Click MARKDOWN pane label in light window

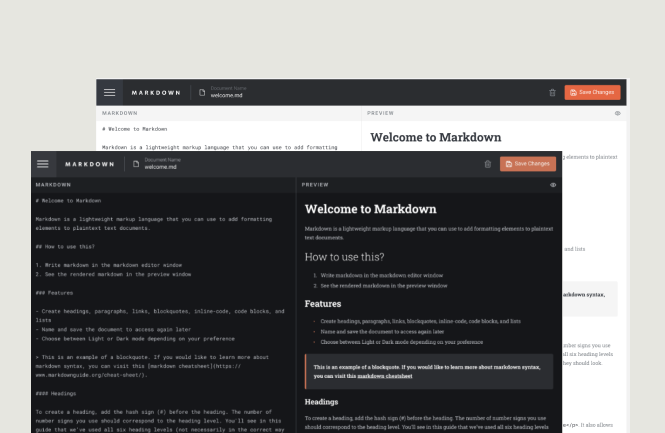(x=120, y=113)
